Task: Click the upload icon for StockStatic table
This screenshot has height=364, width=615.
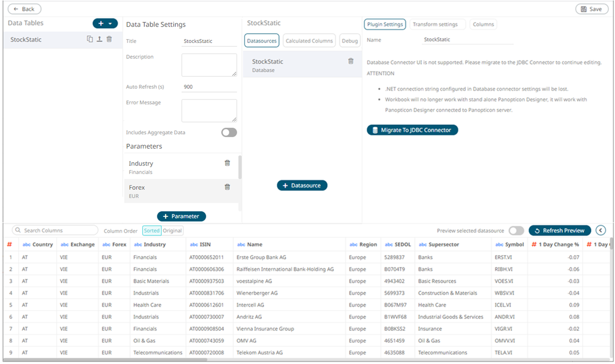Action: pos(99,39)
